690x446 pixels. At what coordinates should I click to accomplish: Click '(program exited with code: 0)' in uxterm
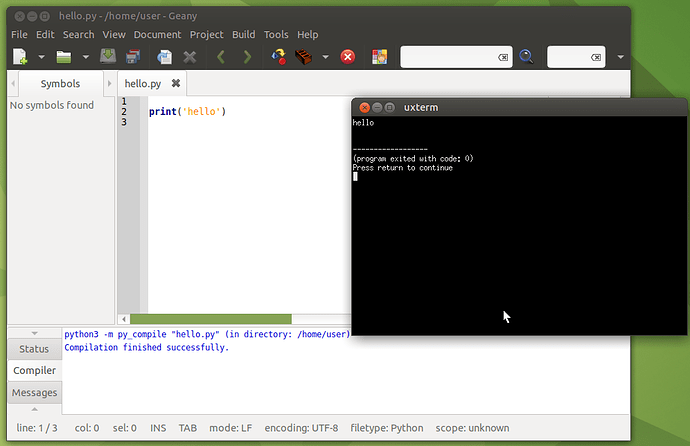[x=413, y=158]
